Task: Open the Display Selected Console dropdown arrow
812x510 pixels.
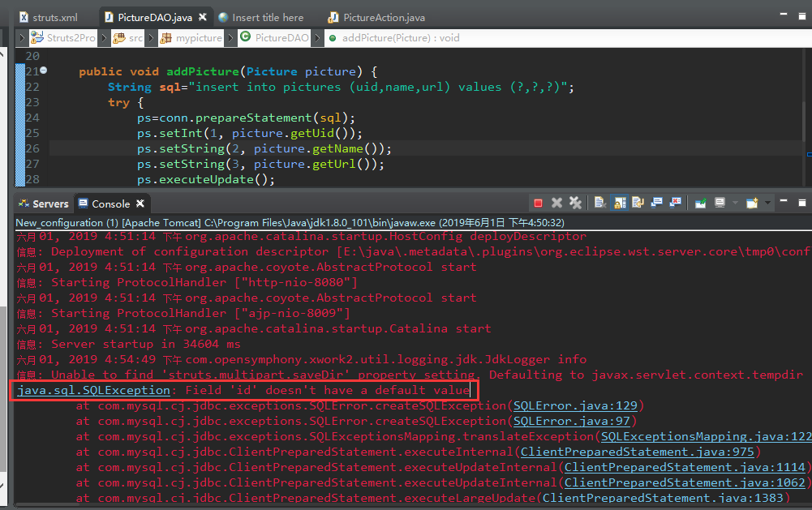Action: (x=734, y=203)
